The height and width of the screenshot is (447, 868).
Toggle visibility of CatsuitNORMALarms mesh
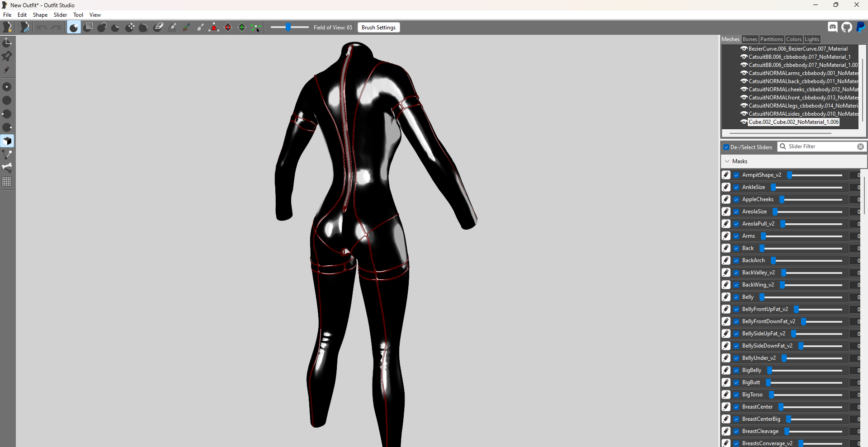(744, 73)
